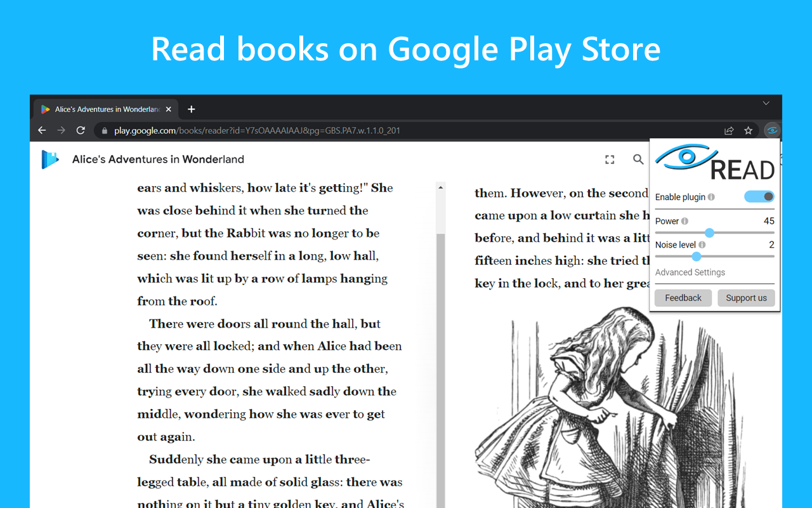The height and width of the screenshot is (508, 812).
Task: Share the current page
Action: 728,130
